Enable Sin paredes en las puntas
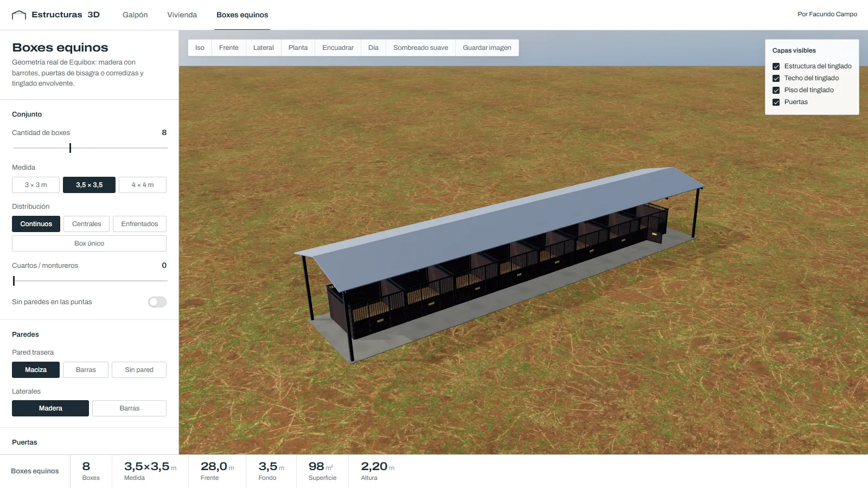The height and width of the screenshot is (488, 868). (157, 302)
